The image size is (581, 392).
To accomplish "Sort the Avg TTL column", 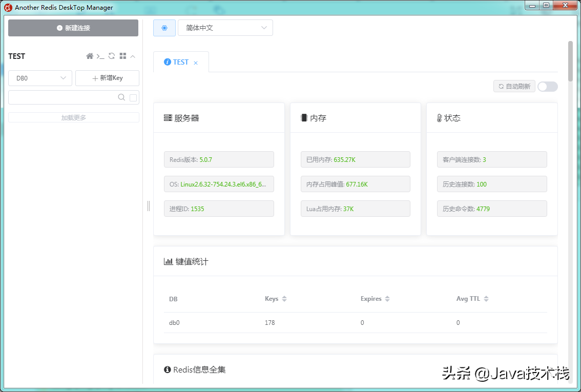I will click(x=486, y=299).
